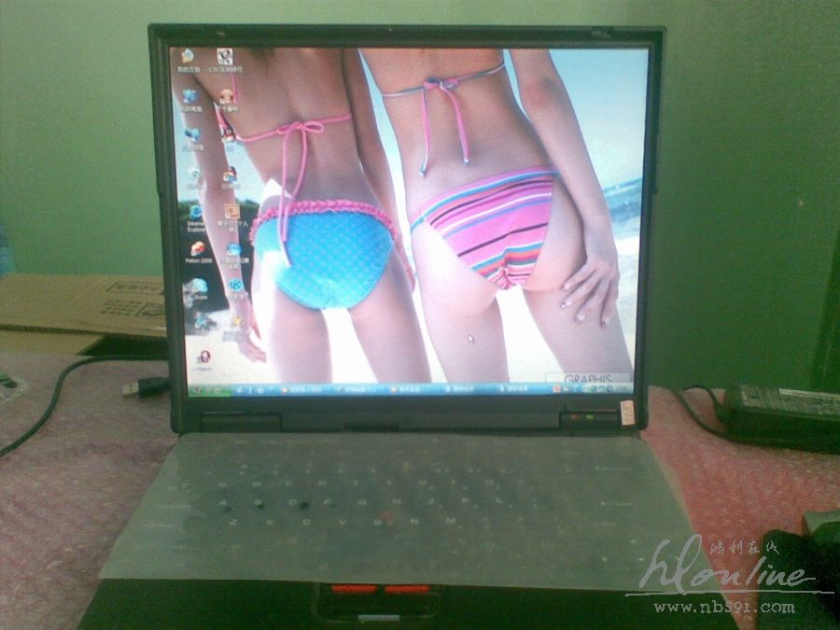
Task: Open the yellow star desktop shortcut
Action: tap(236, 322)
